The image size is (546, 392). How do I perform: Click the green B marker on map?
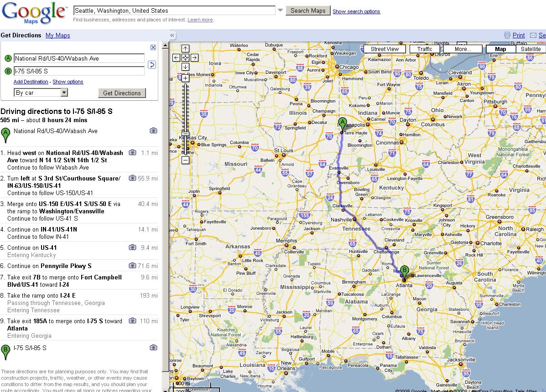pos(404,271)
